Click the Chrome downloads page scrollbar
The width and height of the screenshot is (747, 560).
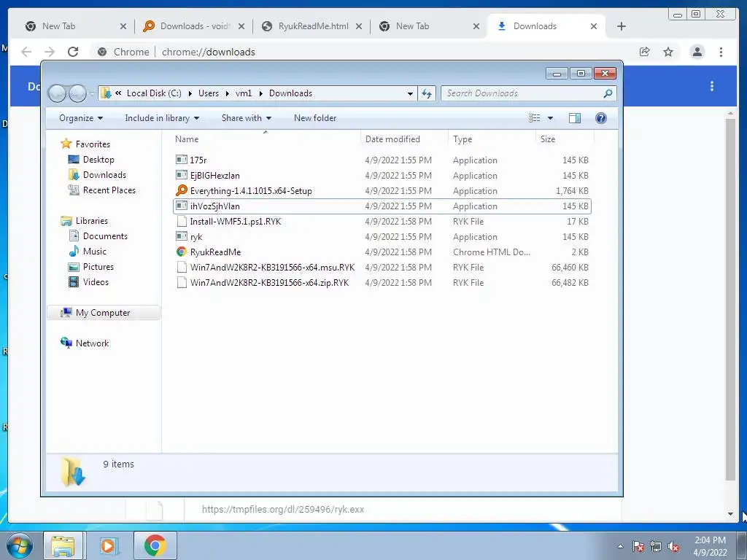point(730,299)
